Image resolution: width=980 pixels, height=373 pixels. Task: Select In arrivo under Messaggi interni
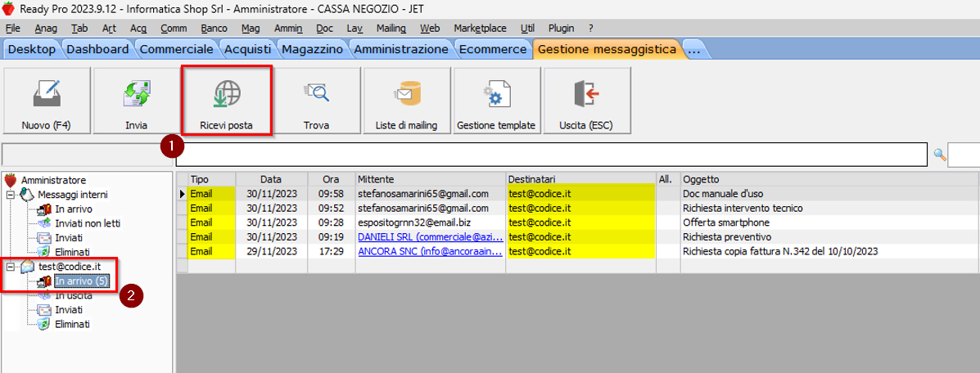tap(74, 209)
